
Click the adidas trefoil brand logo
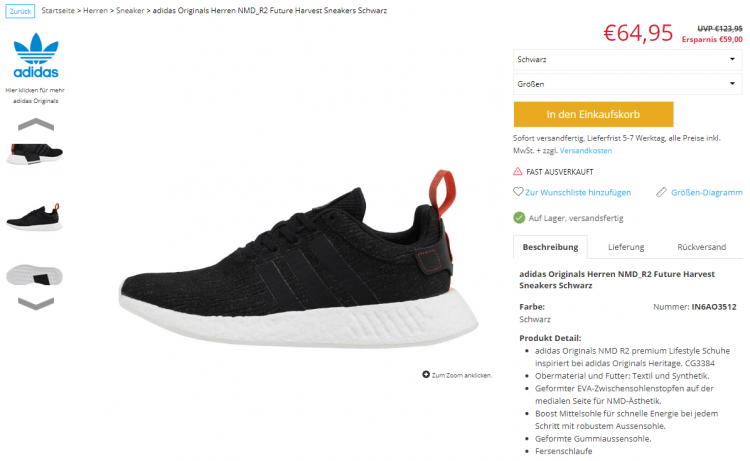(36, 55)
